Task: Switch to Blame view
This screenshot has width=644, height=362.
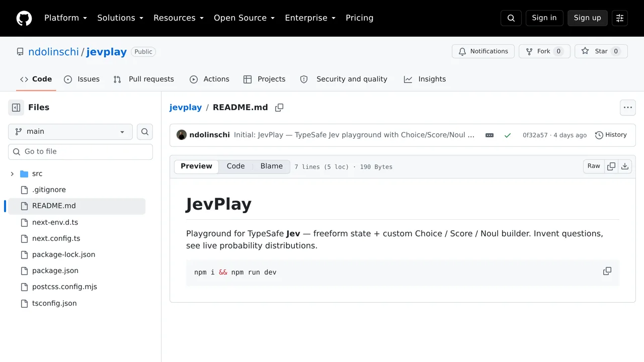Action: click(x=272, y=166)
